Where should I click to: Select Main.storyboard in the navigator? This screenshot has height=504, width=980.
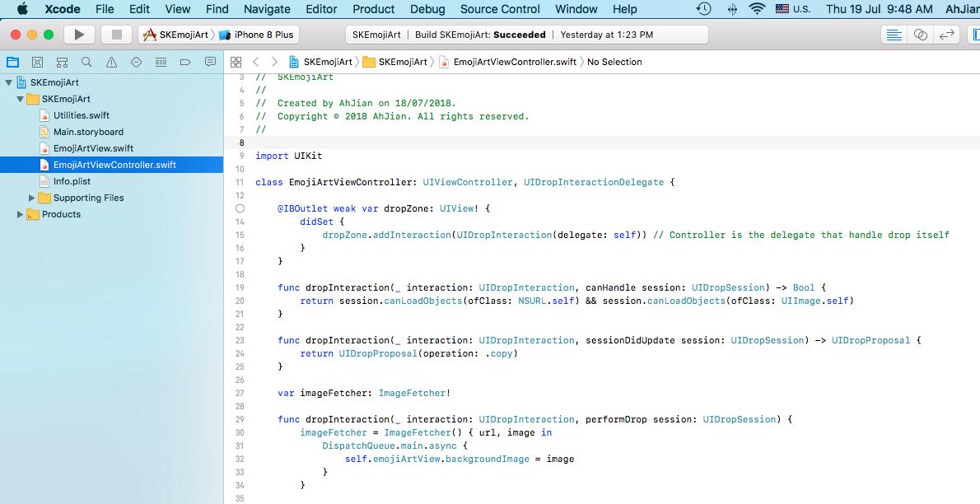pyautogui.click(x=88, y=132)
